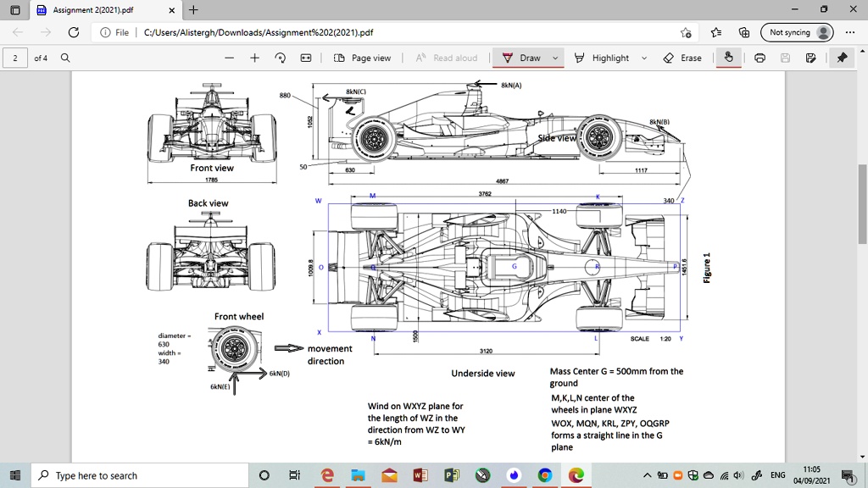The height and width of the screenshot is (488, 868).
Task: Expand hidden system tray icons
Action: pos(647,475)
